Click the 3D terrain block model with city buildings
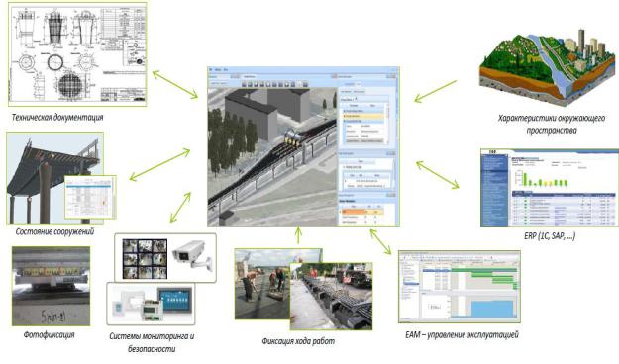 [x=547, y=69]
